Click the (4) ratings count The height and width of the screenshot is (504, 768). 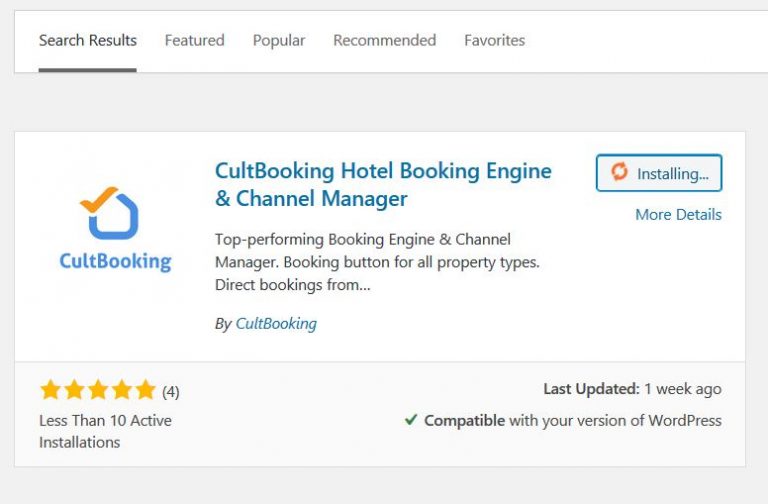click(x=171, y=392)
